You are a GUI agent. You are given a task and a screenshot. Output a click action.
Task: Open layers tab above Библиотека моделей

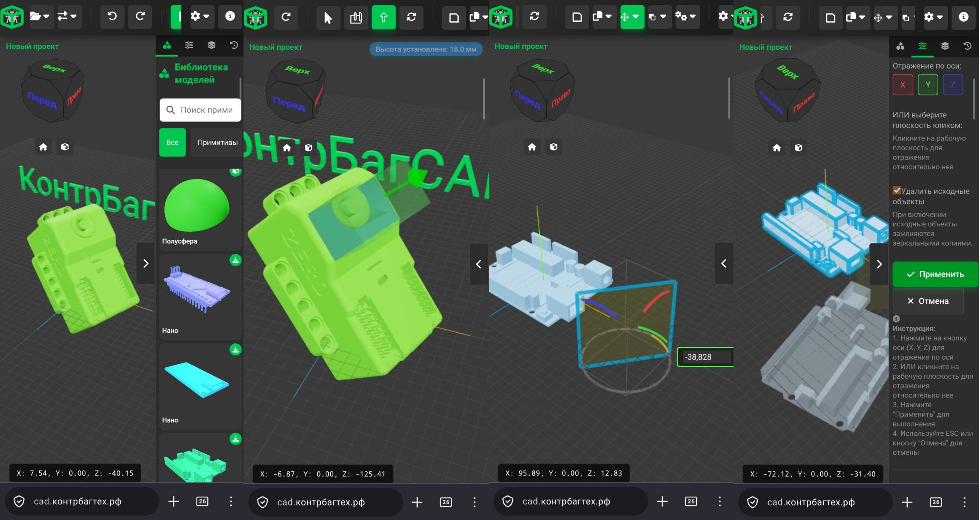point(212,45)
